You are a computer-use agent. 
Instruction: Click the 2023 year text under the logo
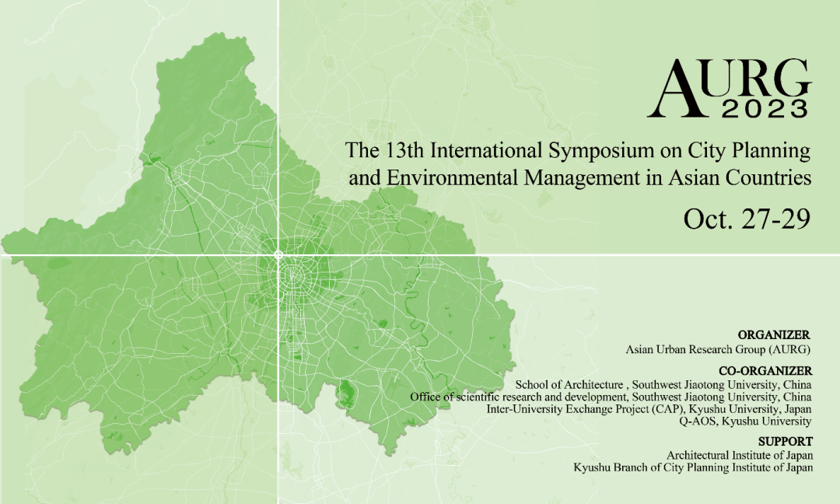click(x=765, y=110)
